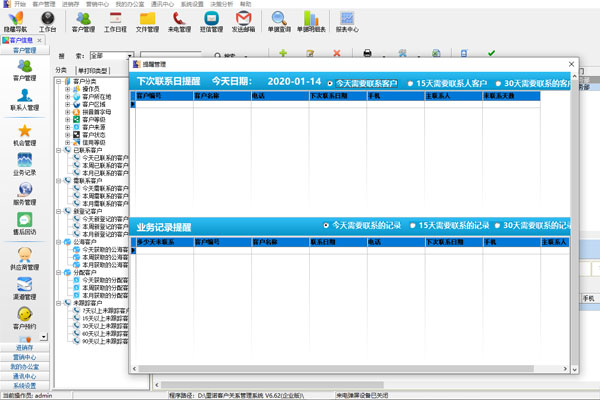Open 渠道管理 in the left sidebar
The image size is (600, 400).
(x=24, y=289)
